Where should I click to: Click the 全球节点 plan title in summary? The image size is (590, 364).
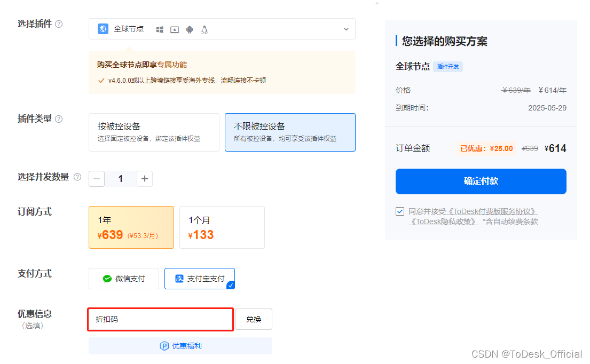click(x=412, y=67)
